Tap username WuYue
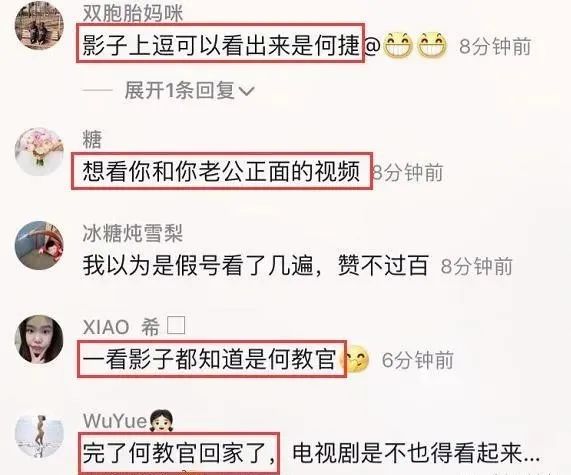The image size is (571, 475). click(x=115, y=421)
